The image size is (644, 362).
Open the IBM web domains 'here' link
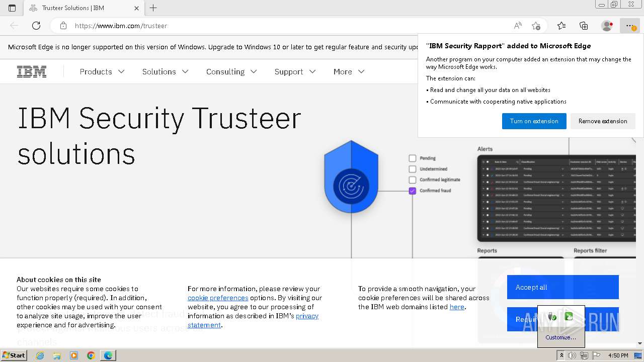[x=457, y=307]
